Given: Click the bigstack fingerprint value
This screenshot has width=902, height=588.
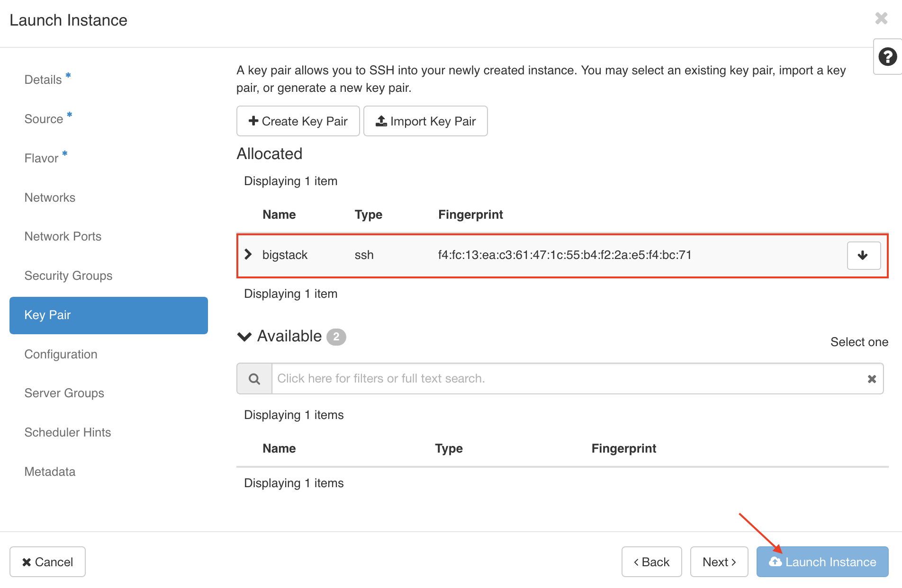Looking at the screenshot, I should (x=565, y=255).
